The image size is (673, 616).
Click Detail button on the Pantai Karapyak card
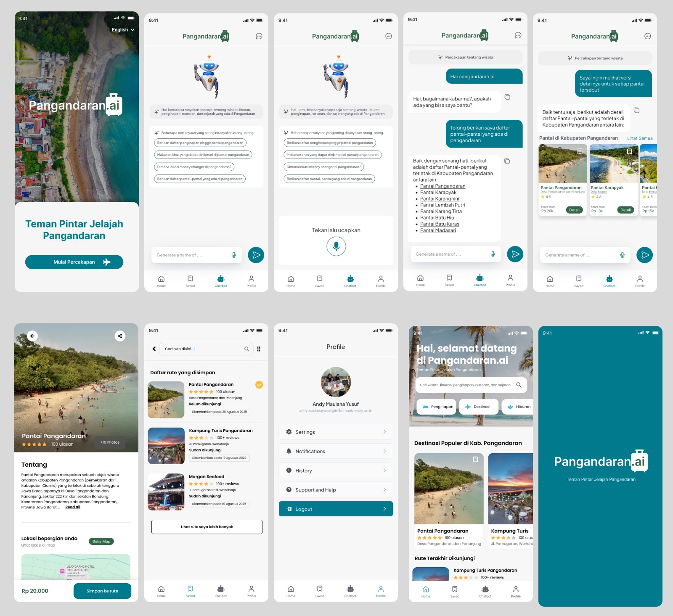(625, 210)
